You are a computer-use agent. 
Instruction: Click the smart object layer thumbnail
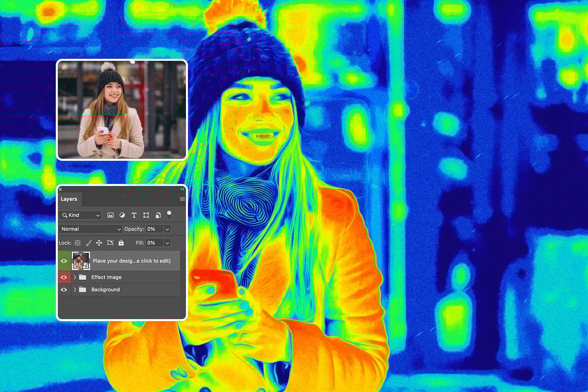coord(80,261)
